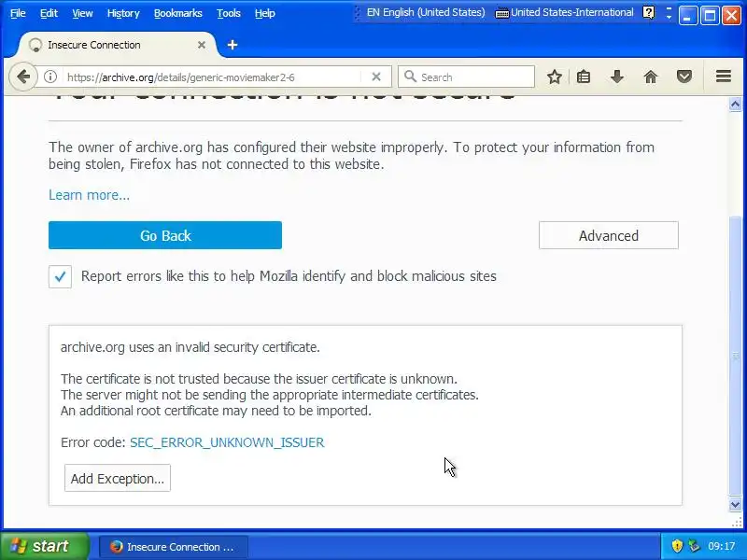Click the network tray icon
This screenshot has height=560, width=747.
tap(694, 546)
